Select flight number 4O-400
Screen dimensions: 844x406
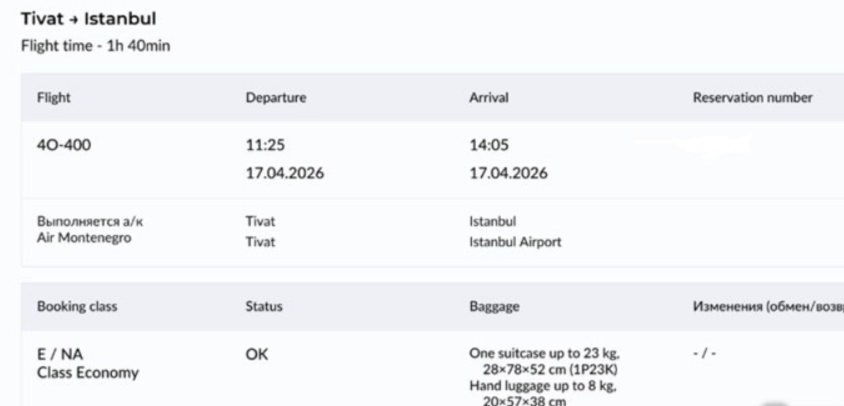coord(64,145)
